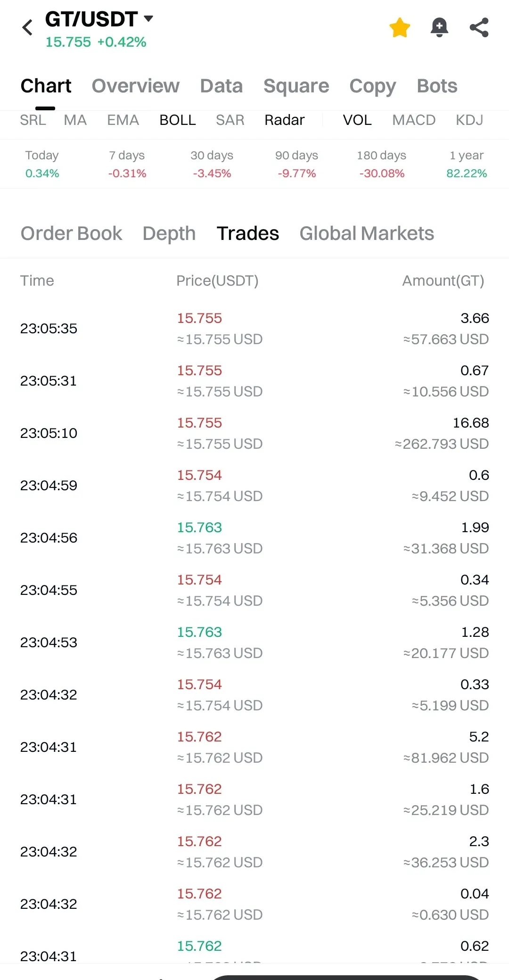Toggle the VOL indicator
This screenshot has height=980, width=509.
pos(357,120)
